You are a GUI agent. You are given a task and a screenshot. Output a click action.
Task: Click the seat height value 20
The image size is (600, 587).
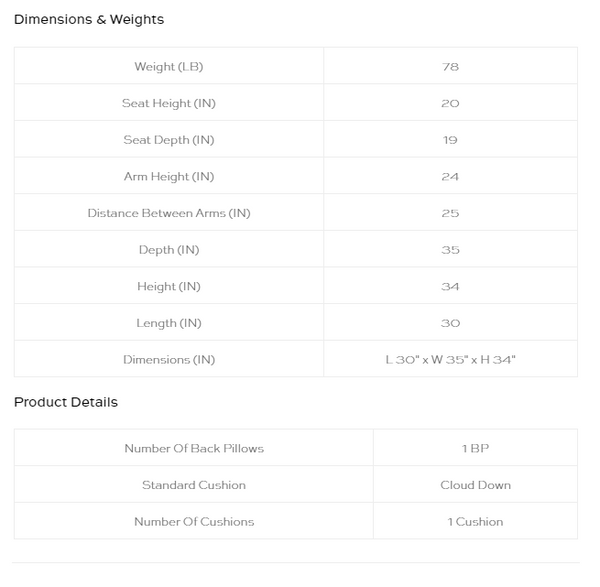(x=450, y=103)
